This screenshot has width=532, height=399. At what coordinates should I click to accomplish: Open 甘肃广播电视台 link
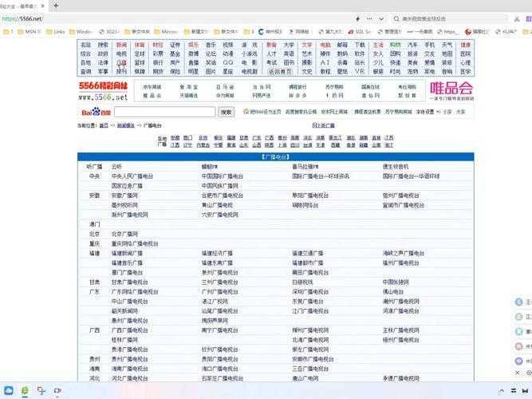click(x=129, y=282)
